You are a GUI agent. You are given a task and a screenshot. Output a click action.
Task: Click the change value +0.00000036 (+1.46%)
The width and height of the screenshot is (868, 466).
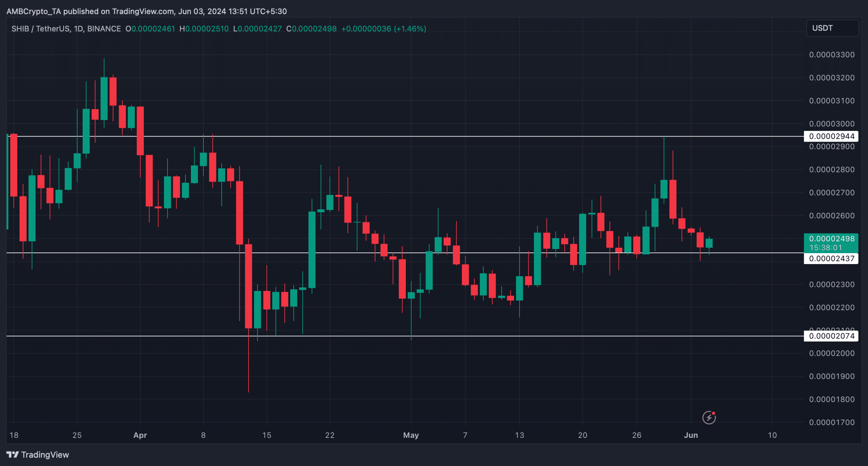[x=383, y=29]
